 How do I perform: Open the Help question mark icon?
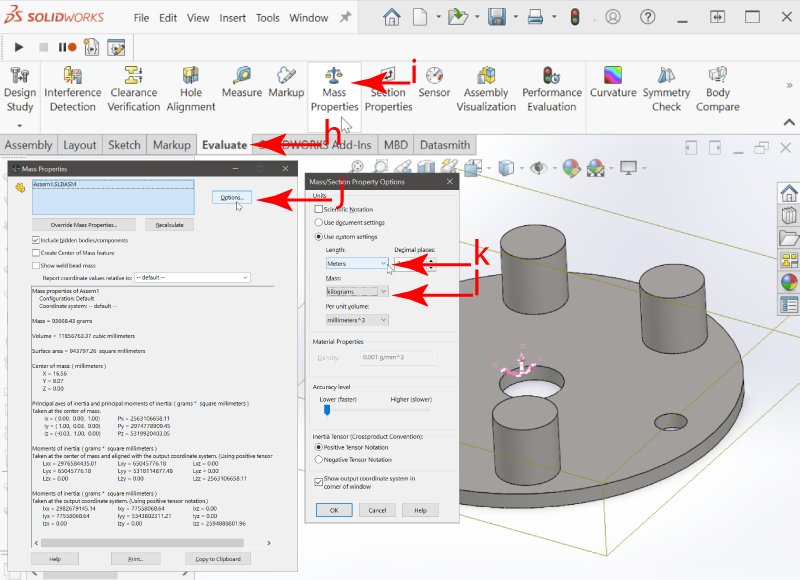pos(647,17)
